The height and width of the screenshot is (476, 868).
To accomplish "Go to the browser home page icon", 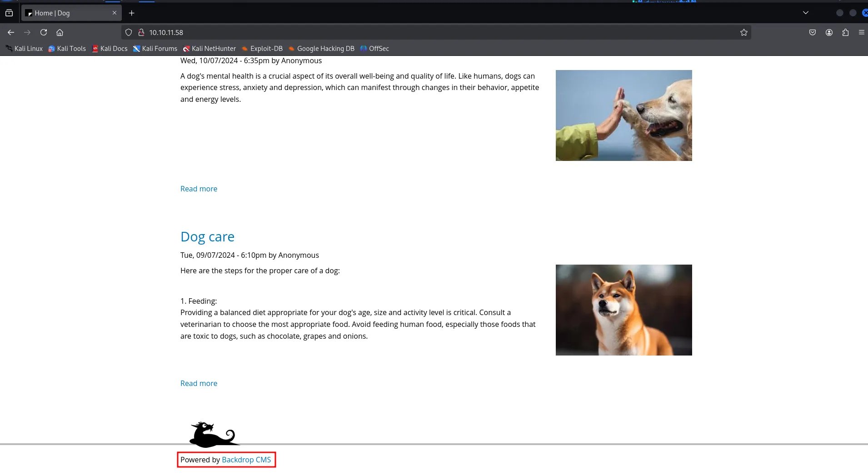I will click(60, 32).
